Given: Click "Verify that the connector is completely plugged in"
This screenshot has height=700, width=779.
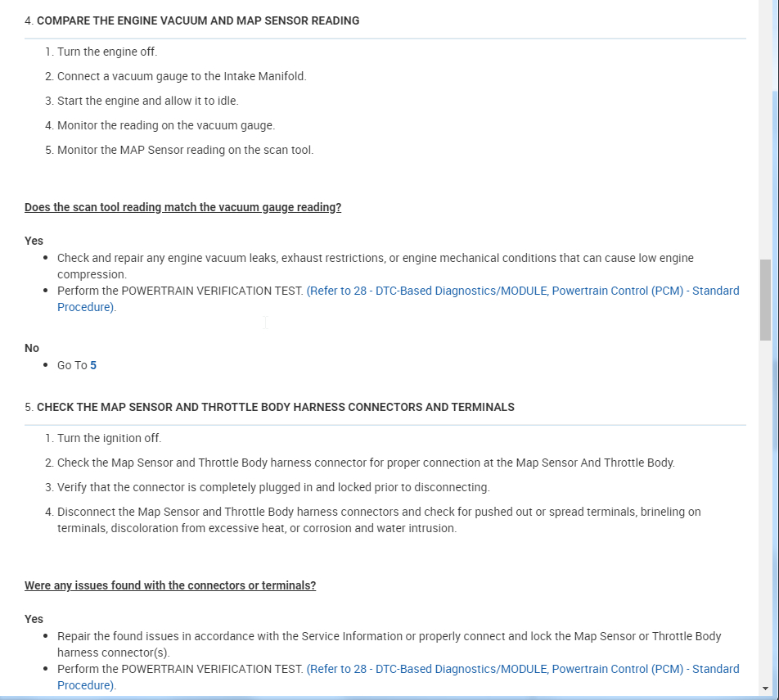Looking at the screenshot, I should tap(273, 487).
